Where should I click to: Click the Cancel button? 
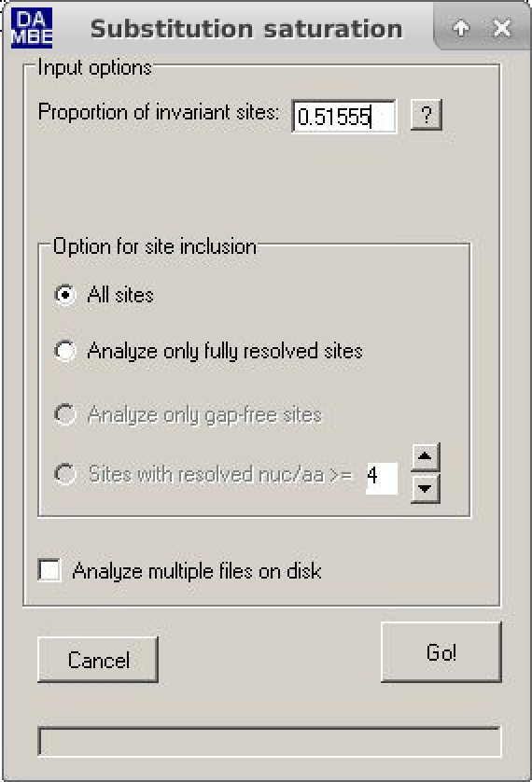pyautogui.click(x=98, y=660)
